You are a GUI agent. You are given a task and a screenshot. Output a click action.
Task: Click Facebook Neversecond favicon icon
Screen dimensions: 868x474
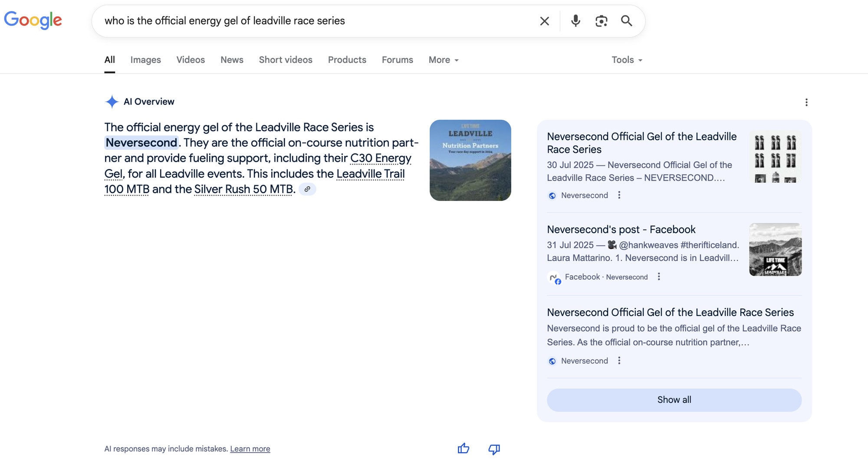pos(554,278)
